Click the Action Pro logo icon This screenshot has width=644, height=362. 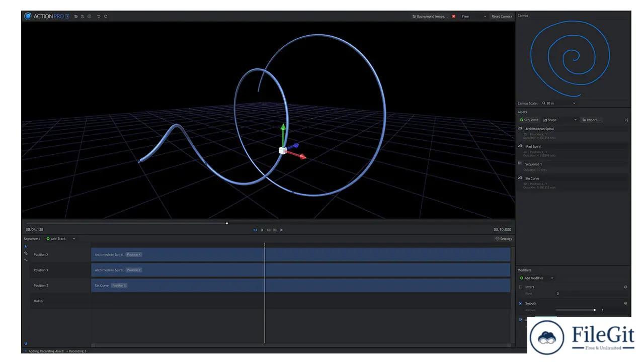coord(28,16)
